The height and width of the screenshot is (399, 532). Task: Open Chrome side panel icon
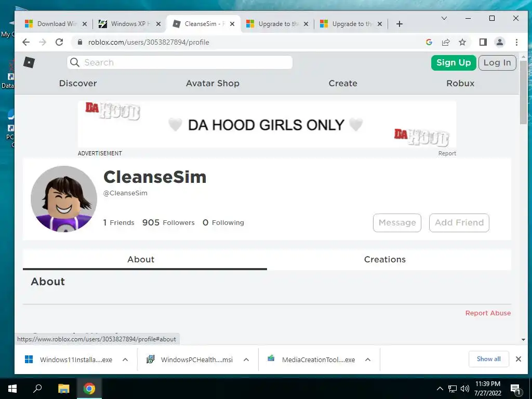[x=483, y=42]
